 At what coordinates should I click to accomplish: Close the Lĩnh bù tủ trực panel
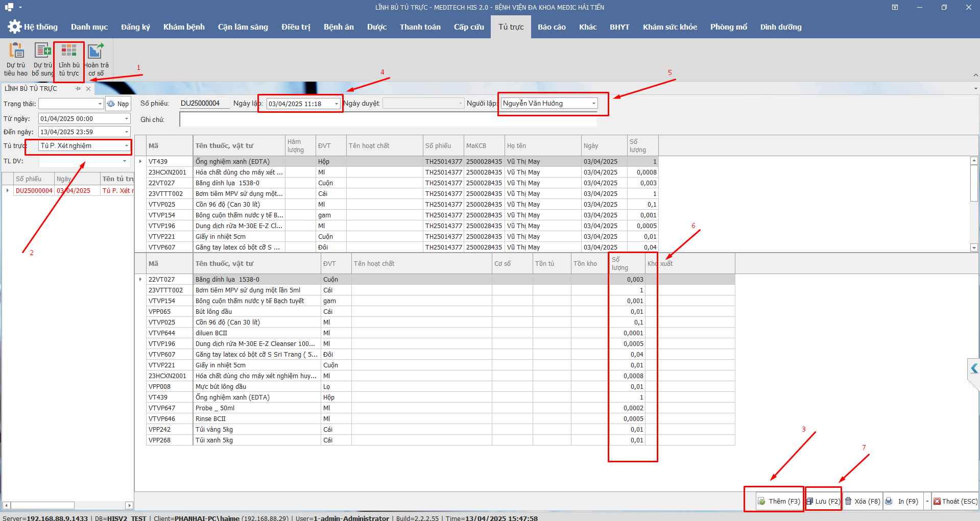[88, 89]
